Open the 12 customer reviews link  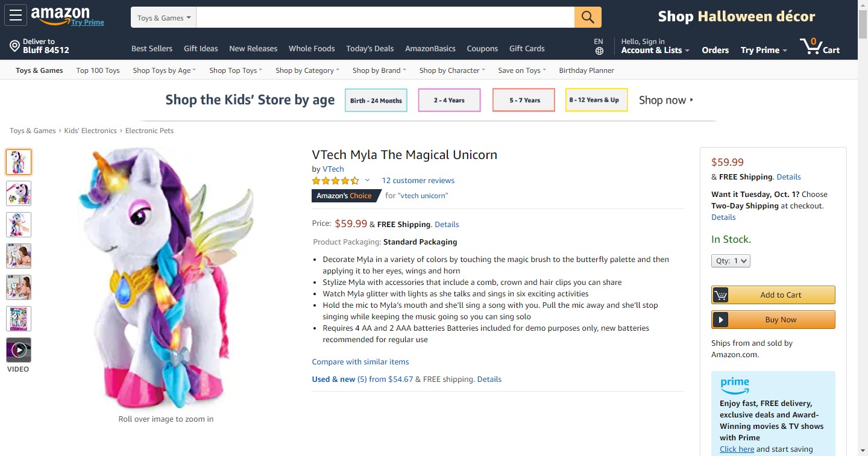pyautogui.click(x=418, y=181)
